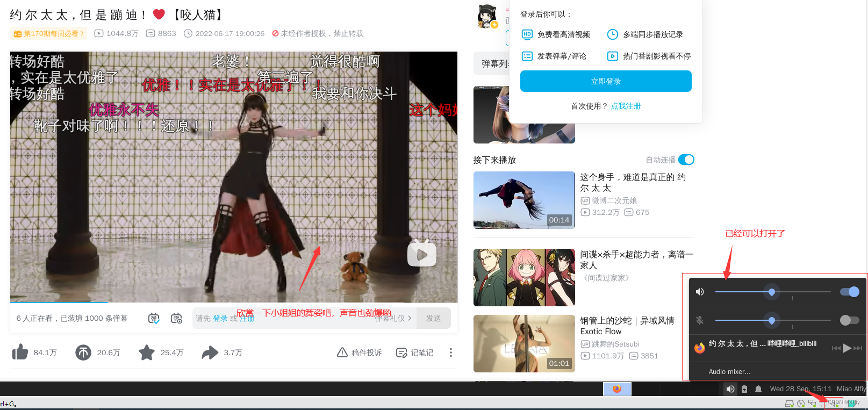Toggle the microphone input switch
868x410 pixels.
tap(850, 320)
